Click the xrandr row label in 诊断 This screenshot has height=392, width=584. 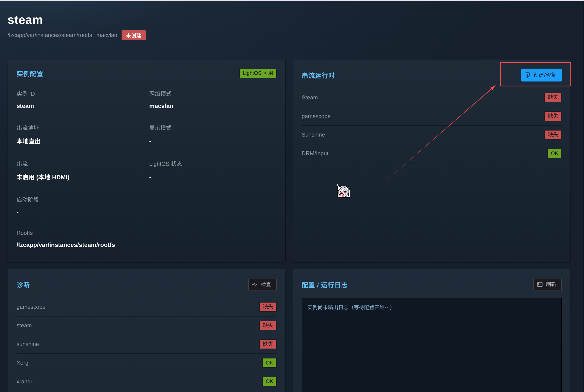point(24,381)
